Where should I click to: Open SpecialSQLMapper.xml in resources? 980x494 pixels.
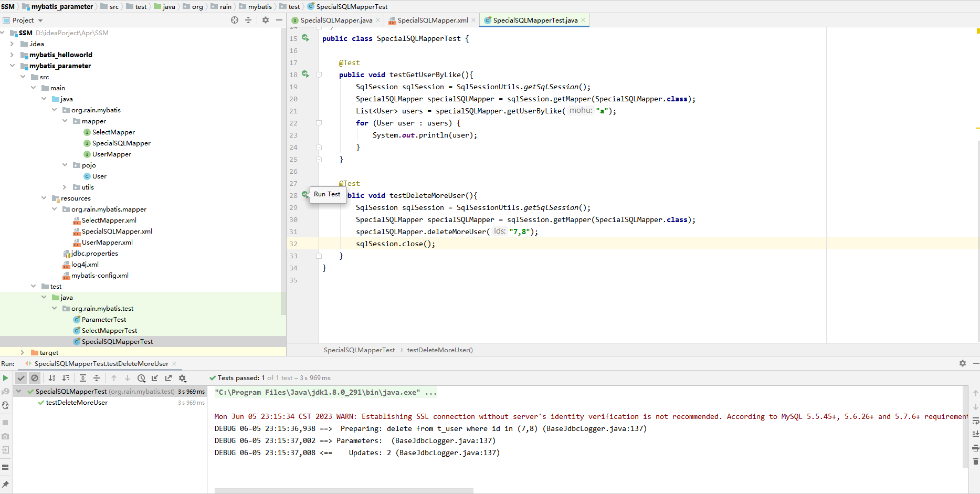point(117,231)
